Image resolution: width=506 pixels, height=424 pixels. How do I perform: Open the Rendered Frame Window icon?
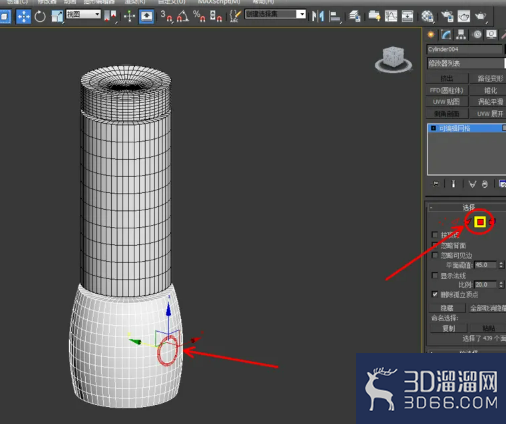pyautogui.click(x=464, y=16)
